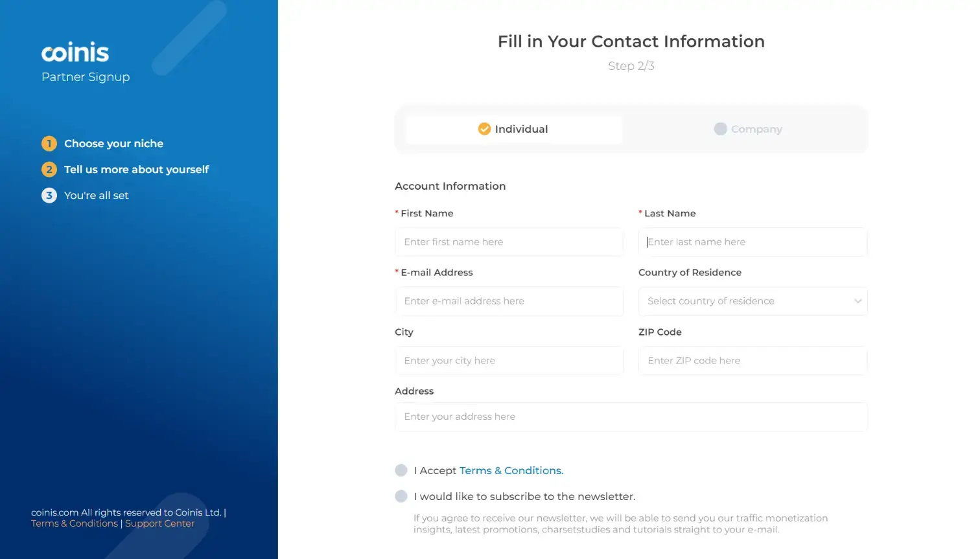Open the Support Center footer link
This screenshot has height=559, width=980.
pos(159,523)
